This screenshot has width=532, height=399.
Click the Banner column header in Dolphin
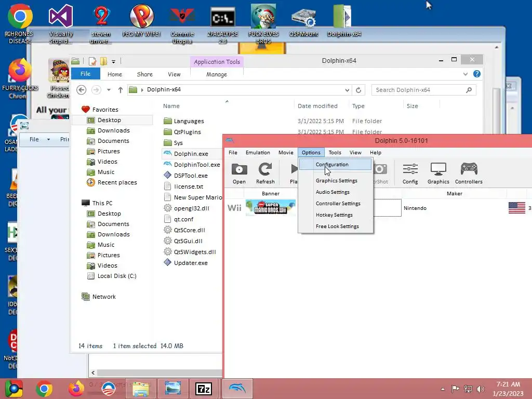(x=270, y=193)
